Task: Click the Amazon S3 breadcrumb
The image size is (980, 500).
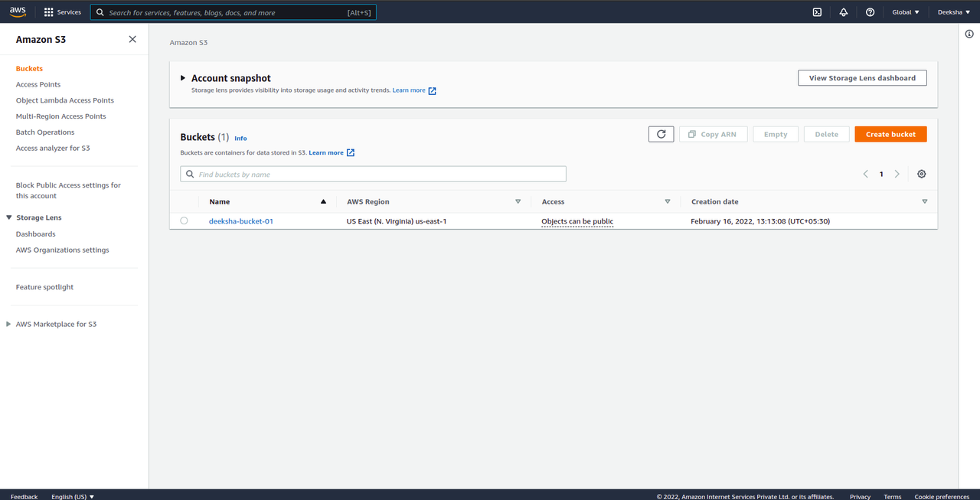Action: (x=188, y=43)
